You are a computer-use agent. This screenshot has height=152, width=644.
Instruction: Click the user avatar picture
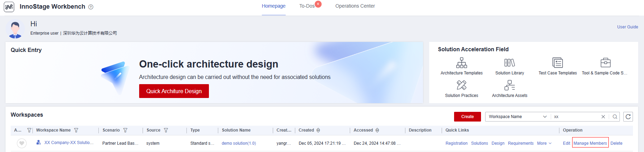pos(15,29)
